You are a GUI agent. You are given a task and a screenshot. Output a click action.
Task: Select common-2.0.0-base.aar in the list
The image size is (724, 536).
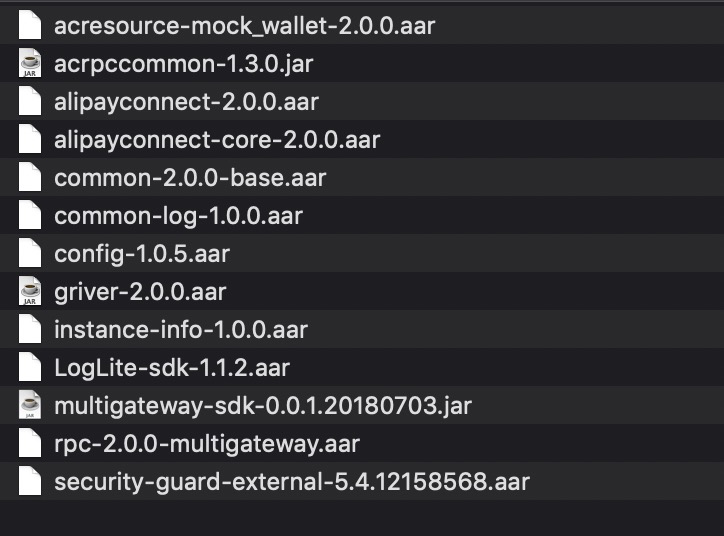click(190, 178)
